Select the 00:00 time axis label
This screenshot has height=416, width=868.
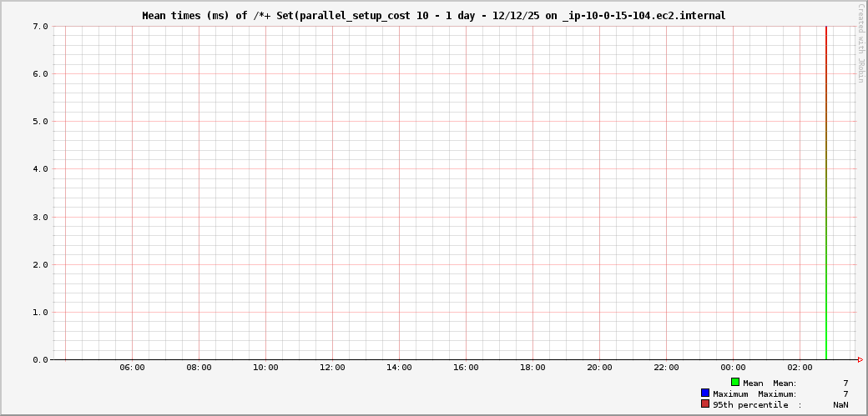tap(733, 368)
